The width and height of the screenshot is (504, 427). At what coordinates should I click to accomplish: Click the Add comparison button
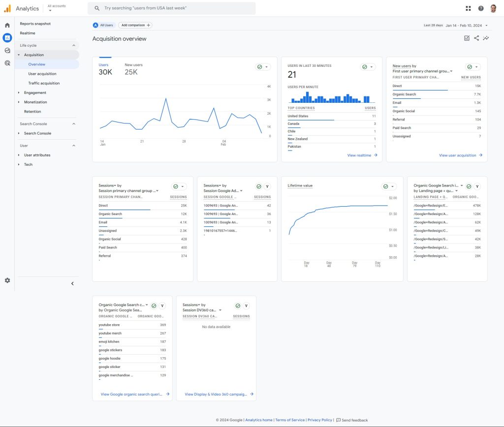[x=135, y=25]
